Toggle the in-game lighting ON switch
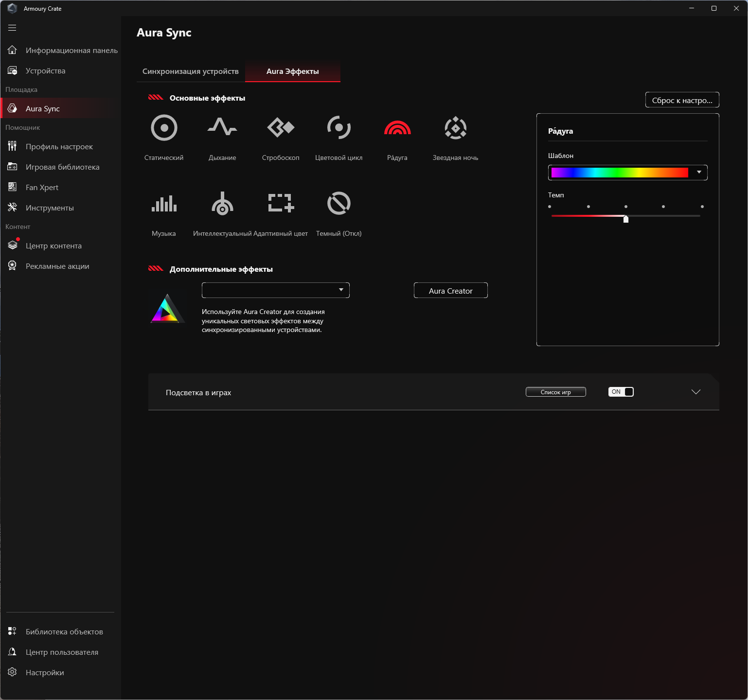The height and width of the screenshot is (700, 748). (x=621, y=392)
